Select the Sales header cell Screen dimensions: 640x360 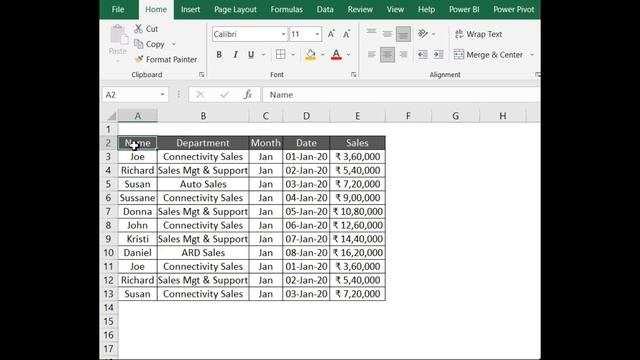tap(358, 143)
